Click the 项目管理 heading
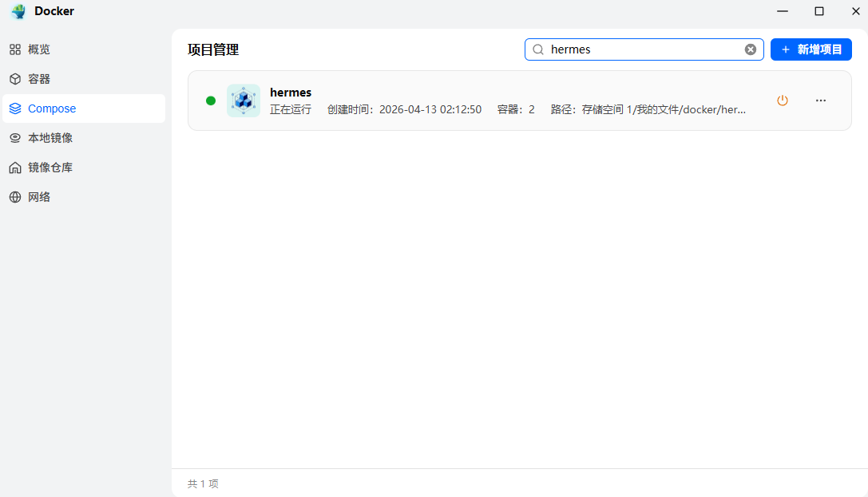868x497 pixels. click(213, 49)
